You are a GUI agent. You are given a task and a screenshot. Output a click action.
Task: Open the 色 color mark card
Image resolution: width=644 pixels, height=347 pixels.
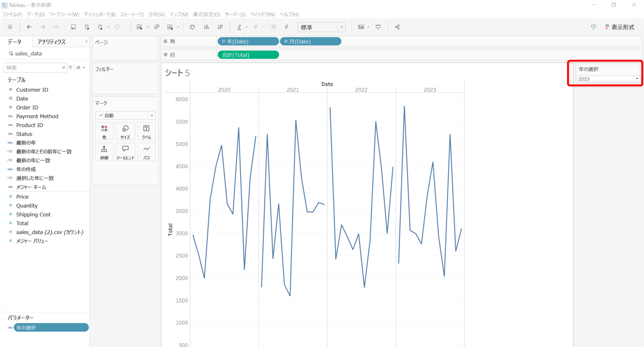pyautogui.click(x=104, y=132)
